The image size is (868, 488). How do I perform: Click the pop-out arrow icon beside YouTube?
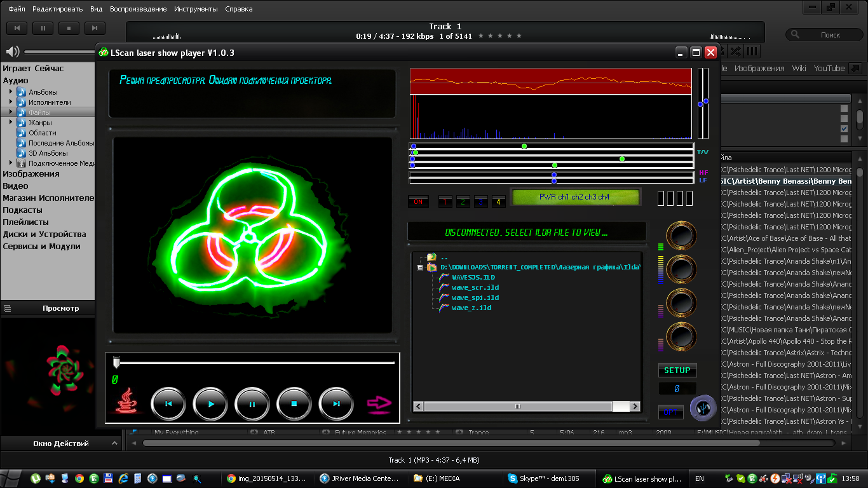[x=855, y=68]
